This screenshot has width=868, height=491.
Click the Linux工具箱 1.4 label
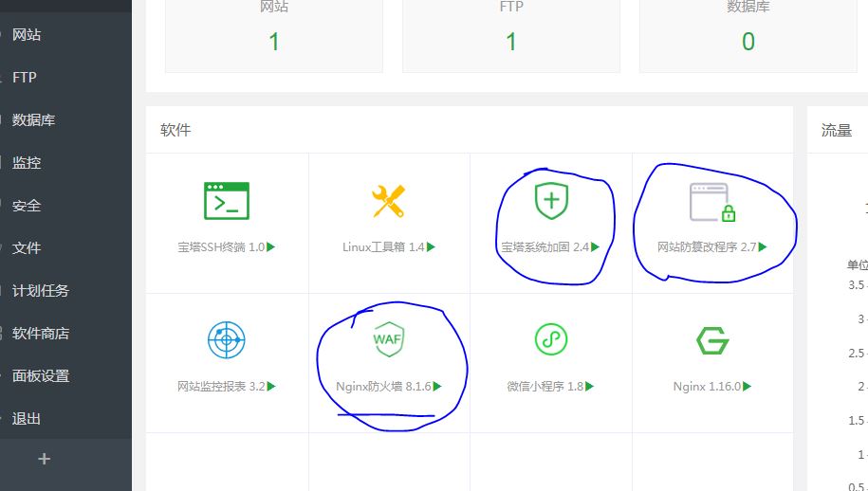pos(383,247)
